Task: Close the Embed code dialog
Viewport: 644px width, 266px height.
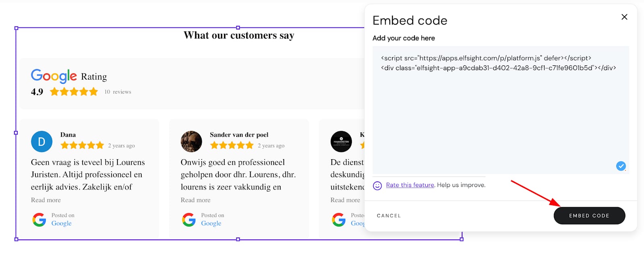Action: pyautogui.click(x=624, y=17)
